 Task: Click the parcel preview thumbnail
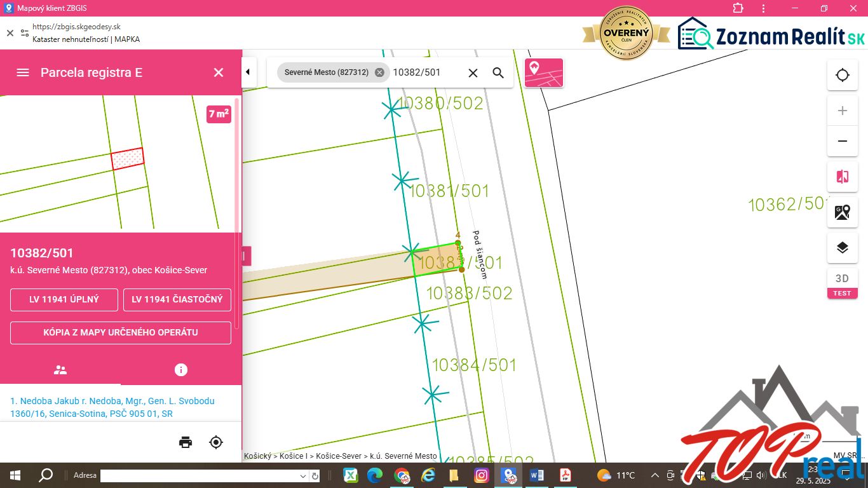coord(117,164)
